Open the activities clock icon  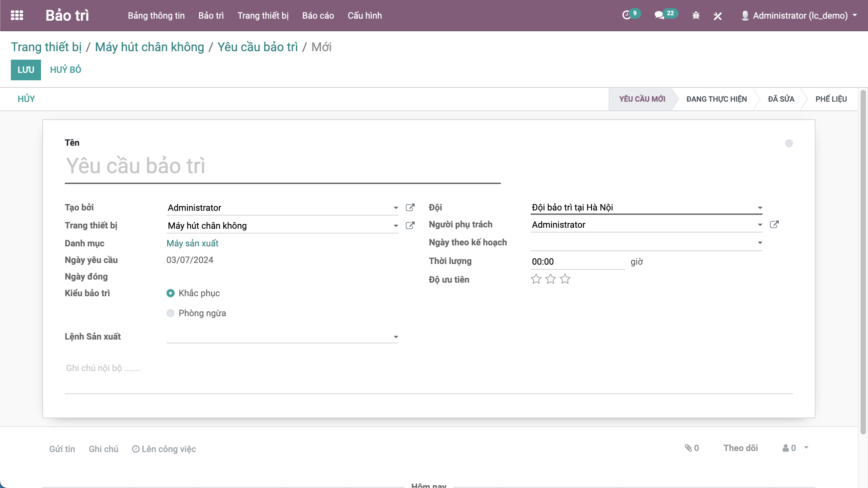coord(626,15)
